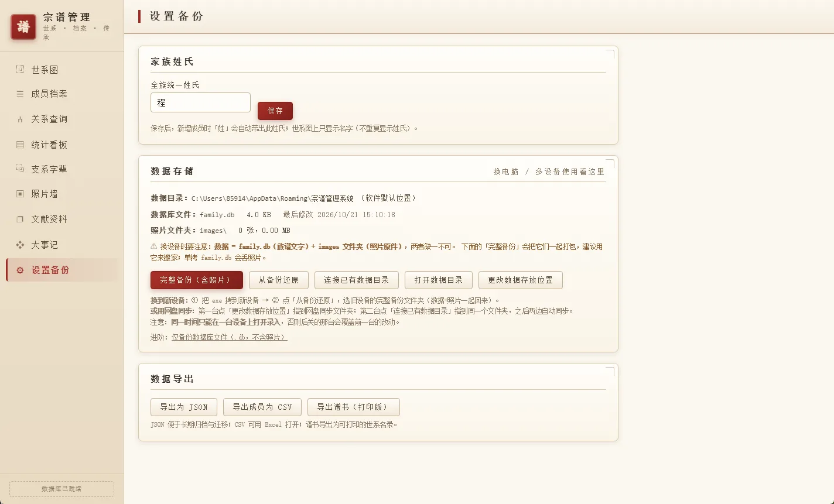Start 完整备份（含照片）
Viewport: 834px width, 504px height.
tap(197, 280)
